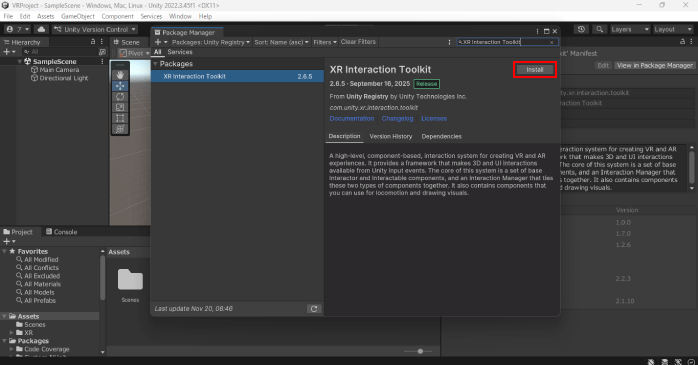Expand the Code Coverage package folder
Screen dimensions: 698x365
pos(12,349)
